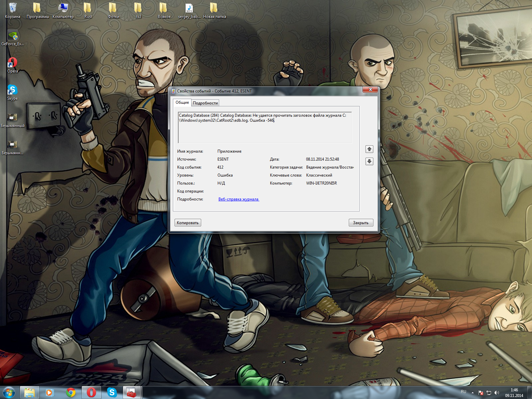This screenshot has height=399, width=532.
Task: Open the network tray icon
Action: [489, 393]
